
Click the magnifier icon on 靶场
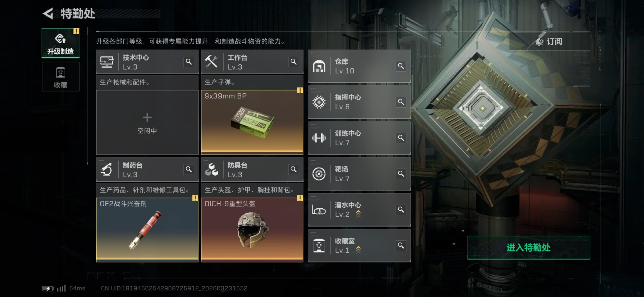pos(401,174)
